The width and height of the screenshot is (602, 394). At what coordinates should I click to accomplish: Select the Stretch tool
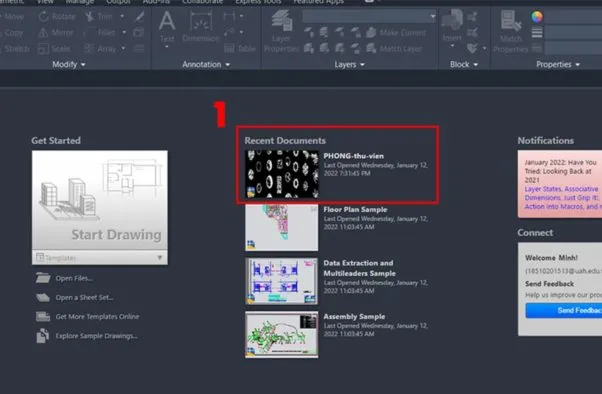tap(15, 49)
